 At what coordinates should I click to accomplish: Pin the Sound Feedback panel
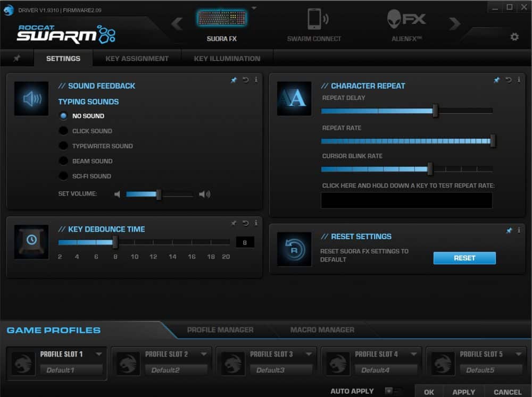pos(234,80)
